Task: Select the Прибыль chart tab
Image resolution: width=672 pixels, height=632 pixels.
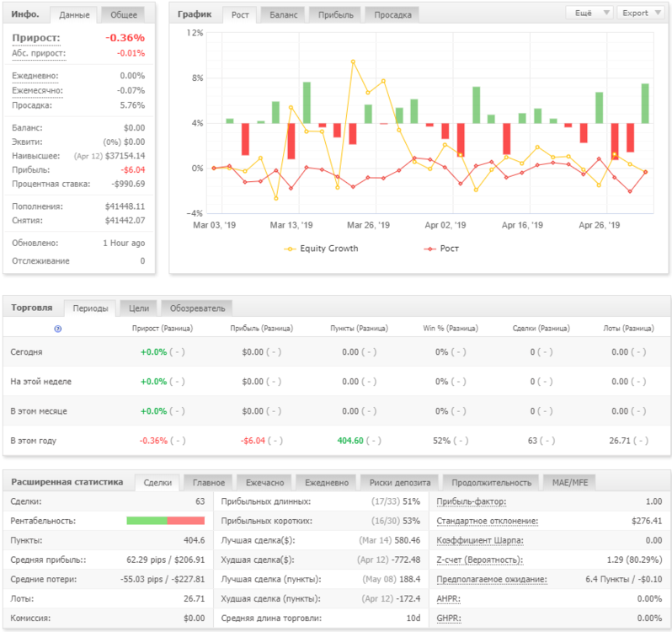Action: pyautogui.click(x=335, y=15)
